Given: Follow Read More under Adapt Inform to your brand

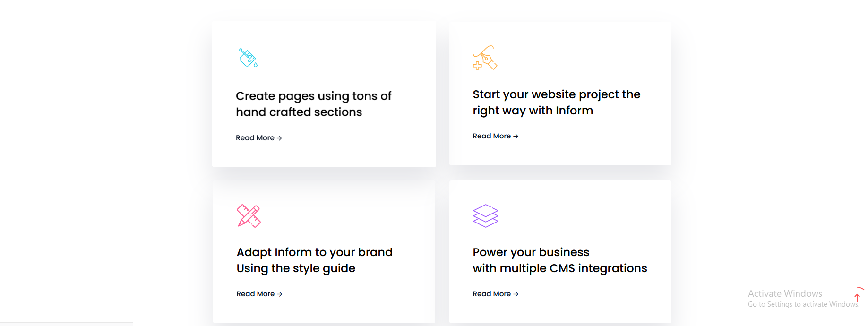Looking at the screenshot, I should click(259, 294).
